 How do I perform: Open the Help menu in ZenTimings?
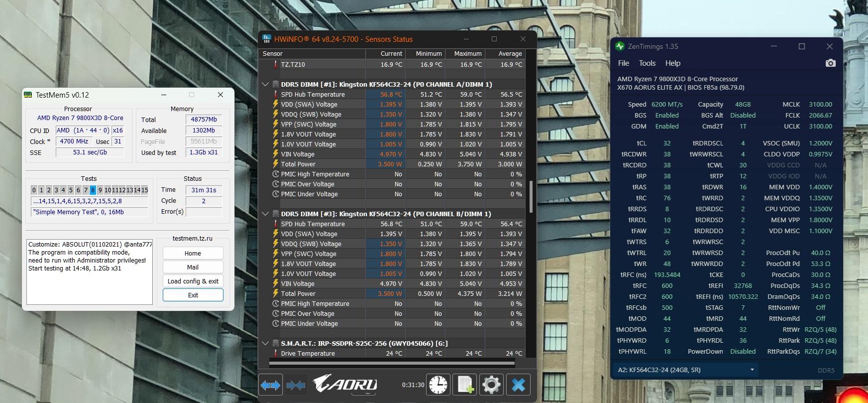(673, 63)
